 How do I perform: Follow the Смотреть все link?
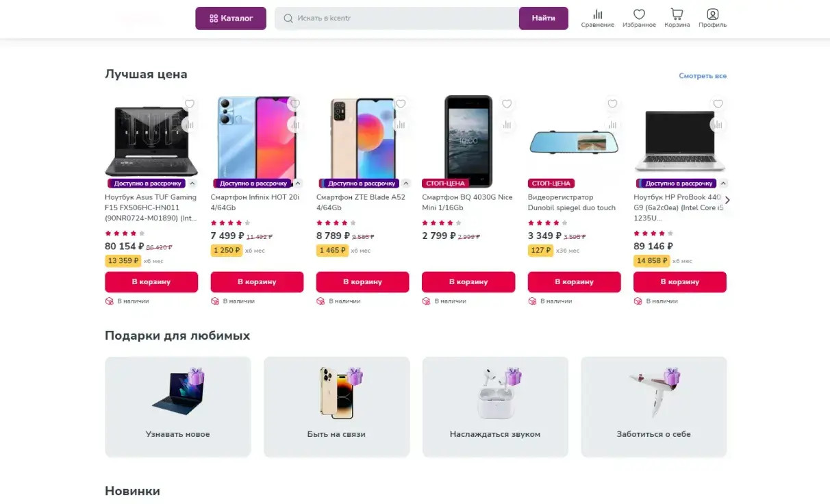tap(703, 76)
